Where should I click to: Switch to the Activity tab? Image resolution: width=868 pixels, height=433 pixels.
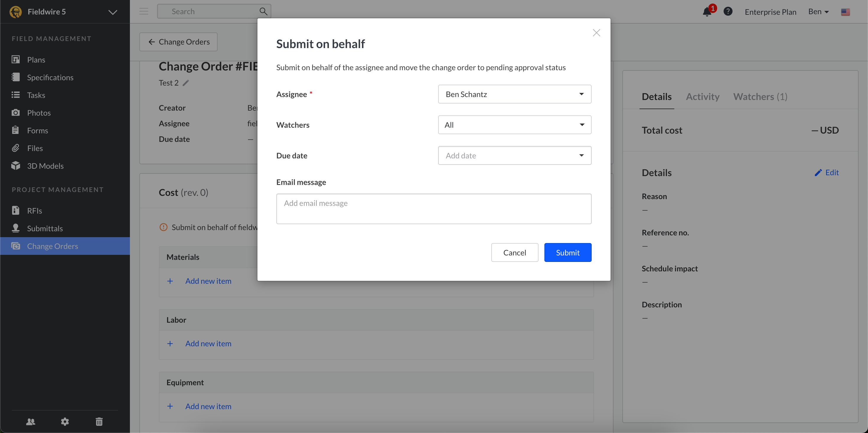702,97
